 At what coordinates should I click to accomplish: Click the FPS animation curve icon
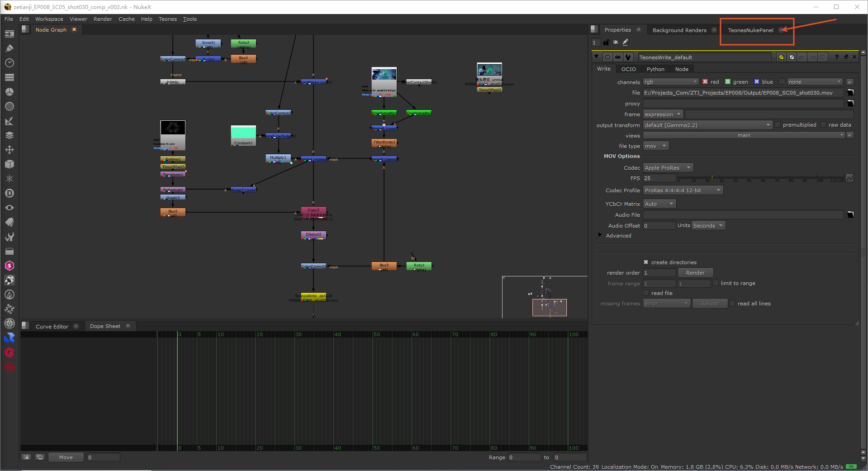click(x=850, y=178)
